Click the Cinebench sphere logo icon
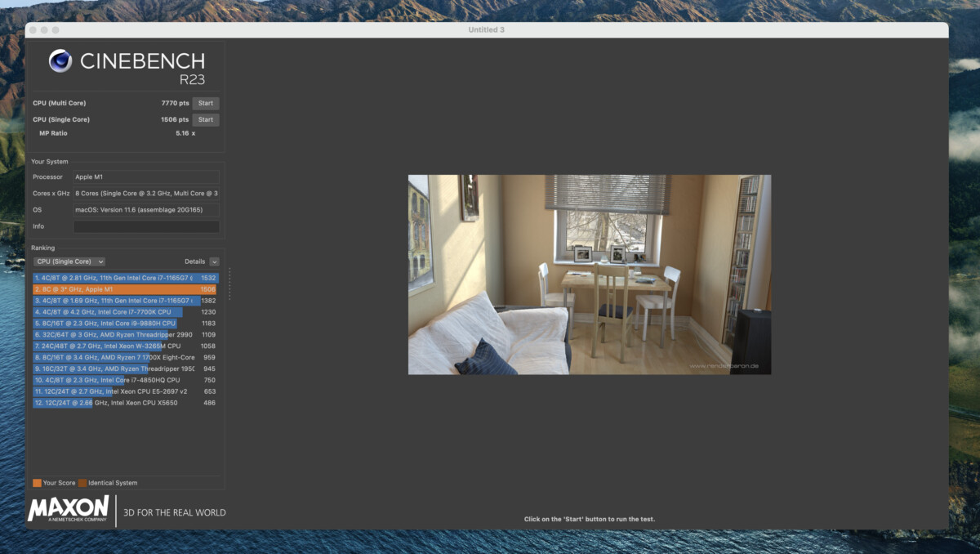The image size is (980, 554). (60, 61)
